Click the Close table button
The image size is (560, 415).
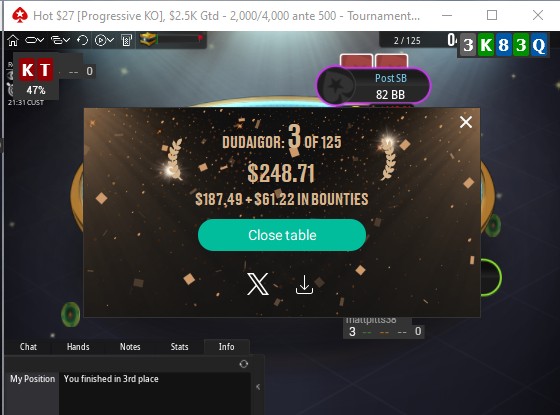tap(282, 235)
